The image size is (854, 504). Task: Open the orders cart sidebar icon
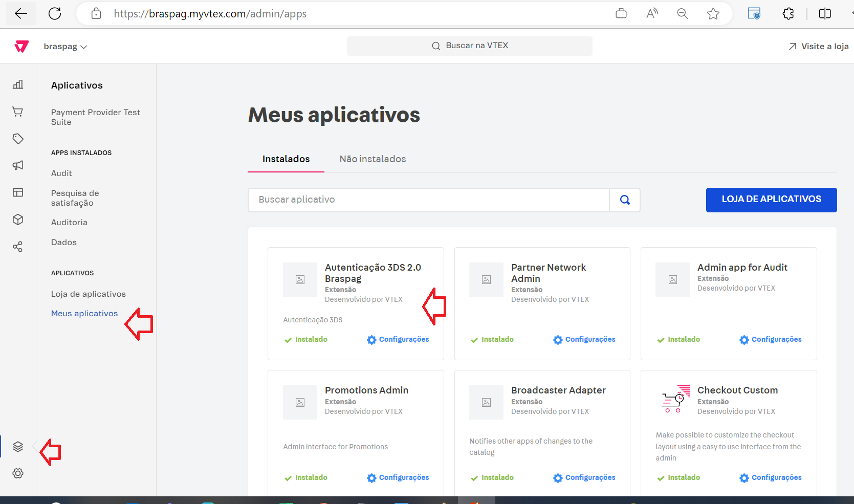pos(18,112)
